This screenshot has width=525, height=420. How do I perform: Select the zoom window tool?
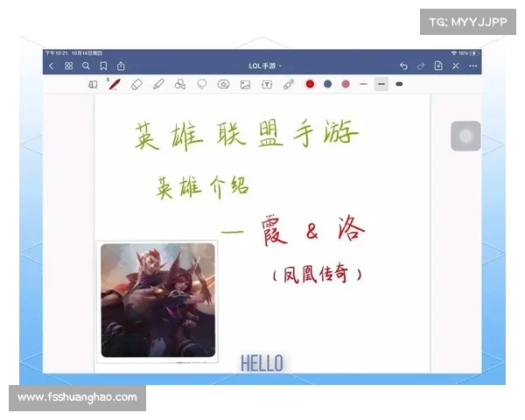click(x=93, y=84)
